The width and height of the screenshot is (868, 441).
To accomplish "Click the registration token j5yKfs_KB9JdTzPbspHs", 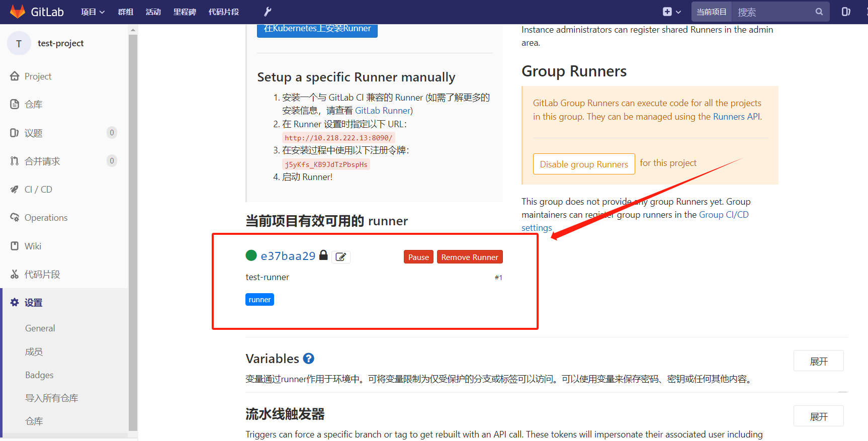I will (326, 164).
